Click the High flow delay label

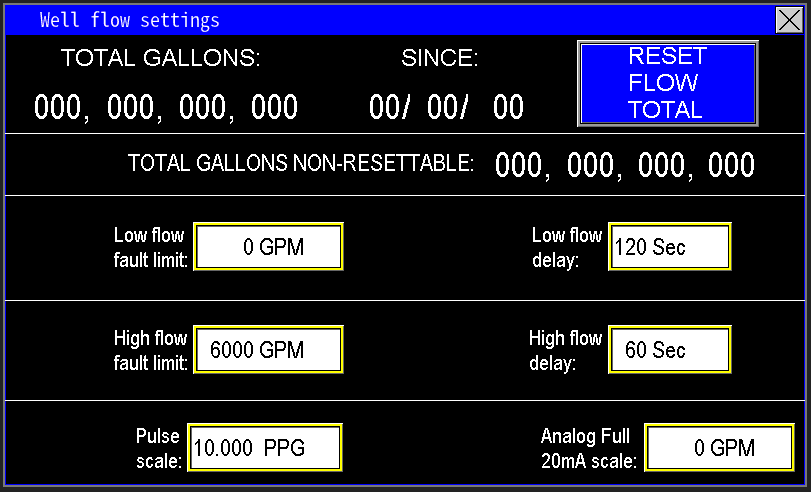[x=565, y=350]
